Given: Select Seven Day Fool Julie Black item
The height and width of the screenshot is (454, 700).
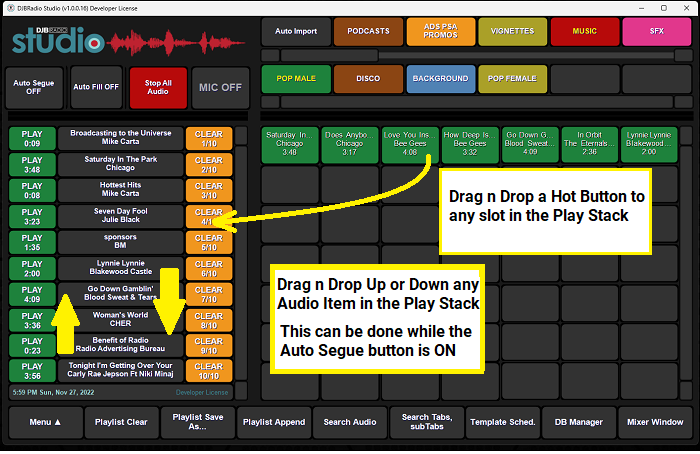Looking at the screenshot, I should click(121, 216).
